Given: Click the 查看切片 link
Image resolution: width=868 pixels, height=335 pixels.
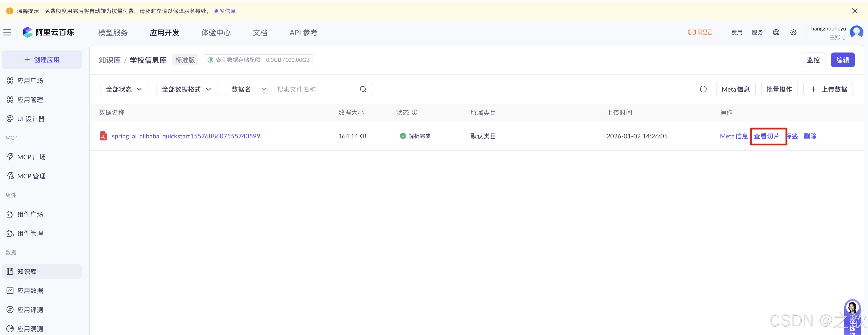Looking at the screenshot, I should coord(767,136).
